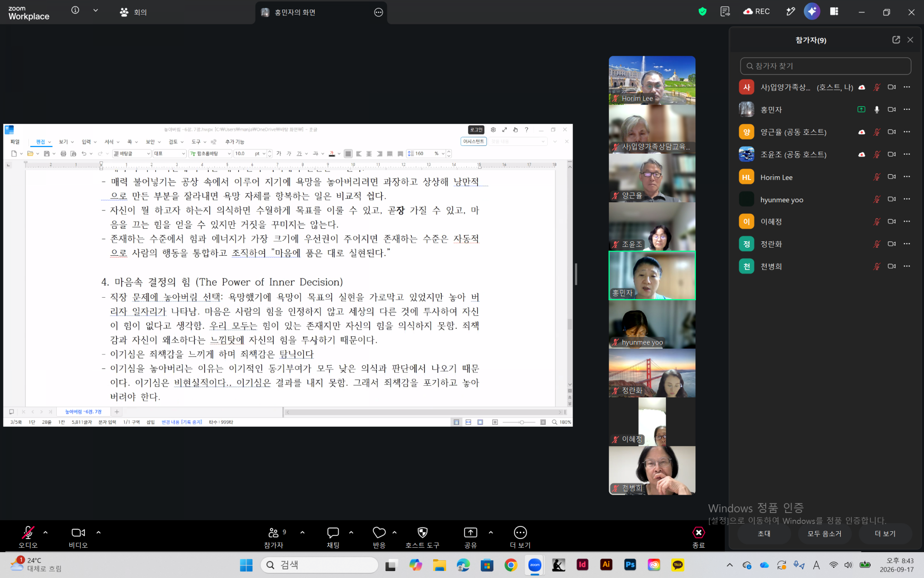Screen dimensions: 924x578
Task: Toggle video for Horim Lee in list
Action: click(892, 177)
